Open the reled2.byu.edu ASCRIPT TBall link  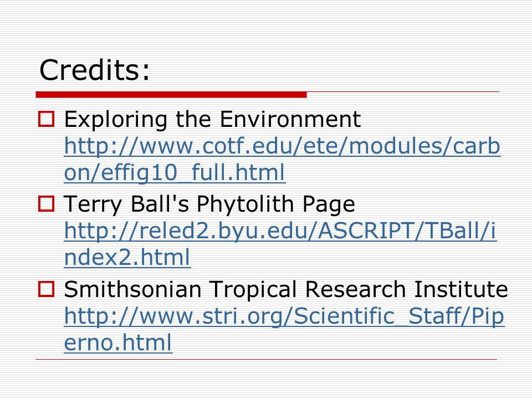[x=280, y=232]
